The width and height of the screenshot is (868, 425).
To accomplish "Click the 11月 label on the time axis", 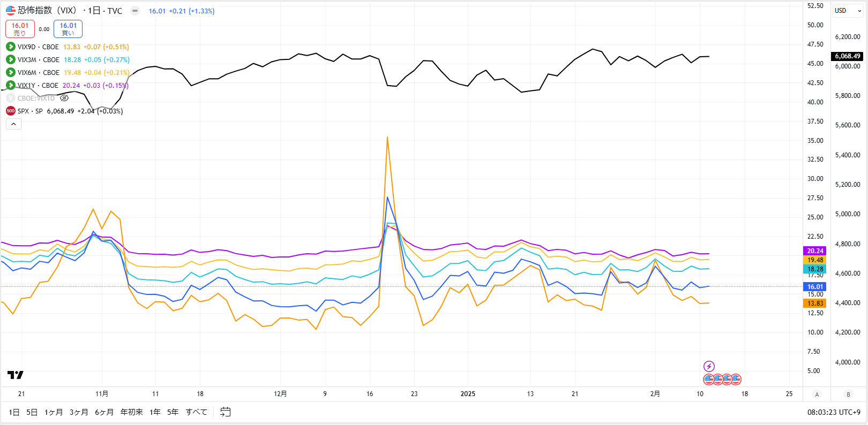I will point(102,394).
